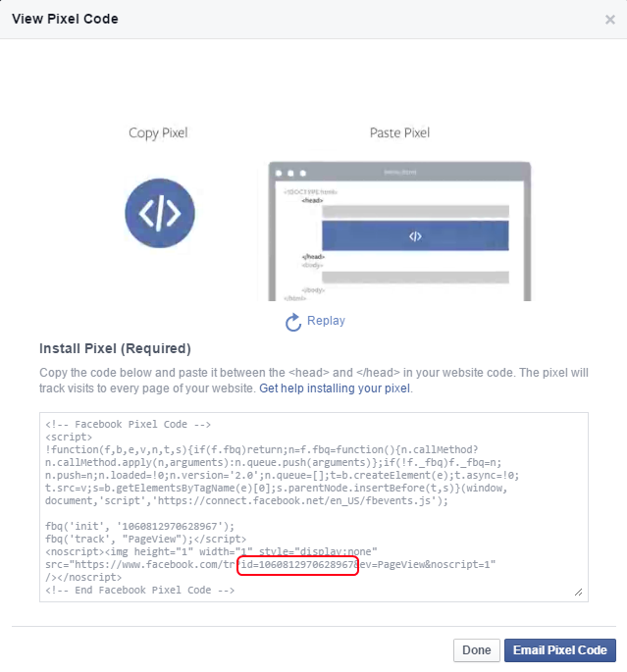Click the noscript img height line
Screen dimensions: 627x672
point(211,552)
